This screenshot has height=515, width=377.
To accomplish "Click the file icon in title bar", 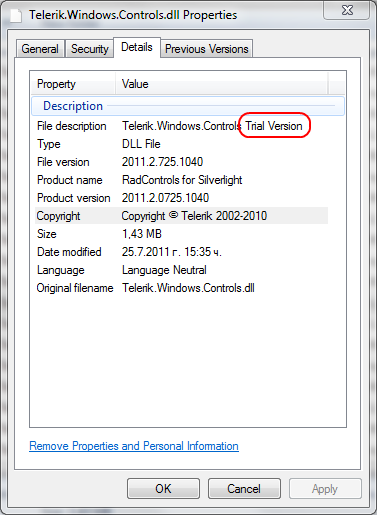I will [16, 16].
